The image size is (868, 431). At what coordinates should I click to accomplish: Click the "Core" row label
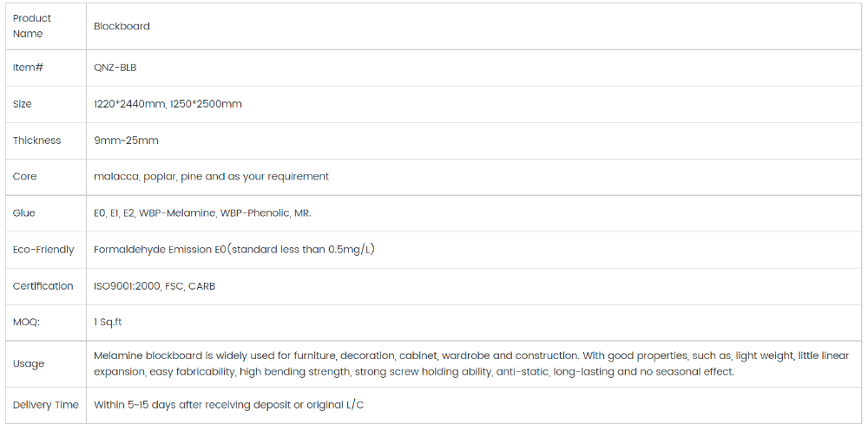coord(25,177)
